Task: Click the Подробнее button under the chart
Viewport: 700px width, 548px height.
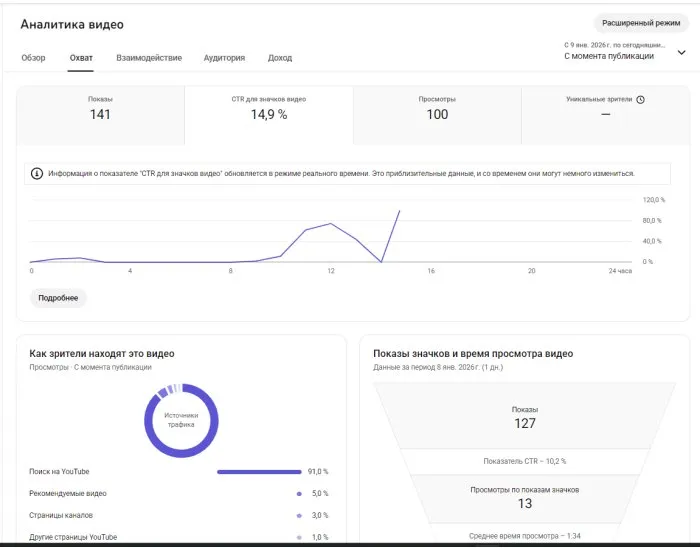Action: click(58, 298)
